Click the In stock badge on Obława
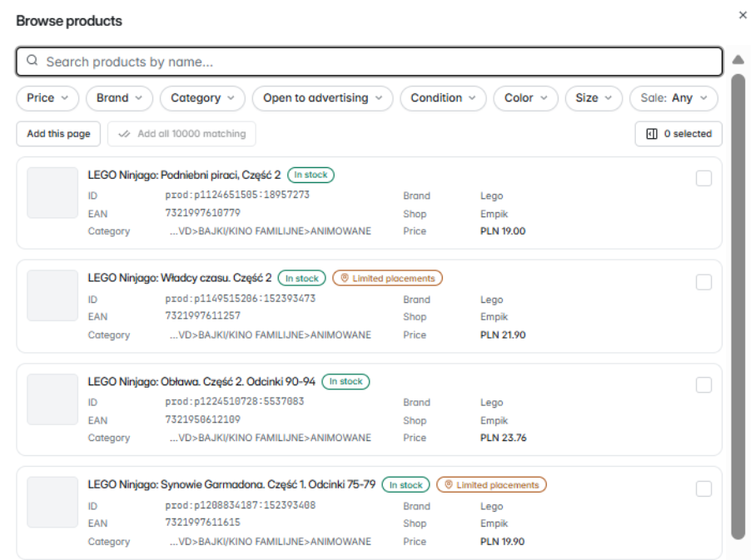Viewport: 755px width, 560px height. point(345,381)
